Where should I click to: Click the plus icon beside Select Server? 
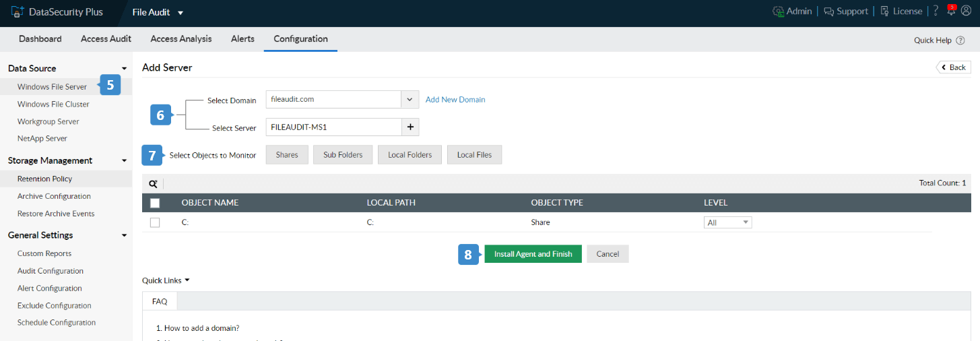click(410, 127)
